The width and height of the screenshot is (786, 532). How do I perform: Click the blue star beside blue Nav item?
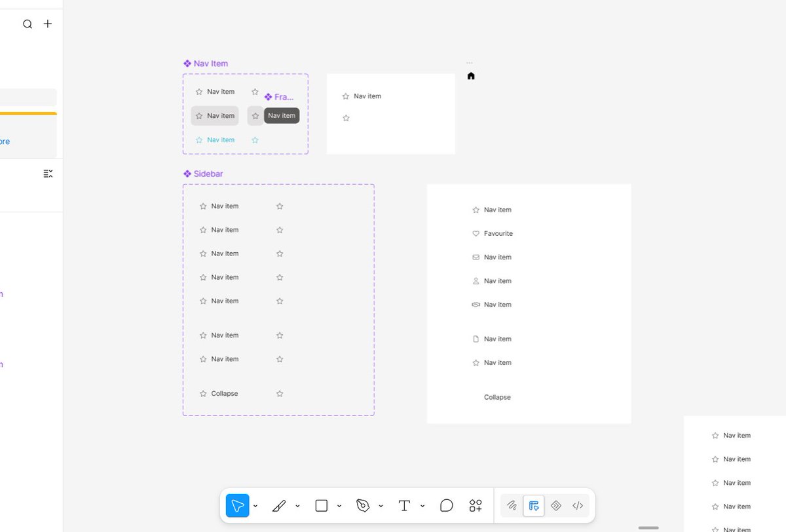click(x=199, y=140)
